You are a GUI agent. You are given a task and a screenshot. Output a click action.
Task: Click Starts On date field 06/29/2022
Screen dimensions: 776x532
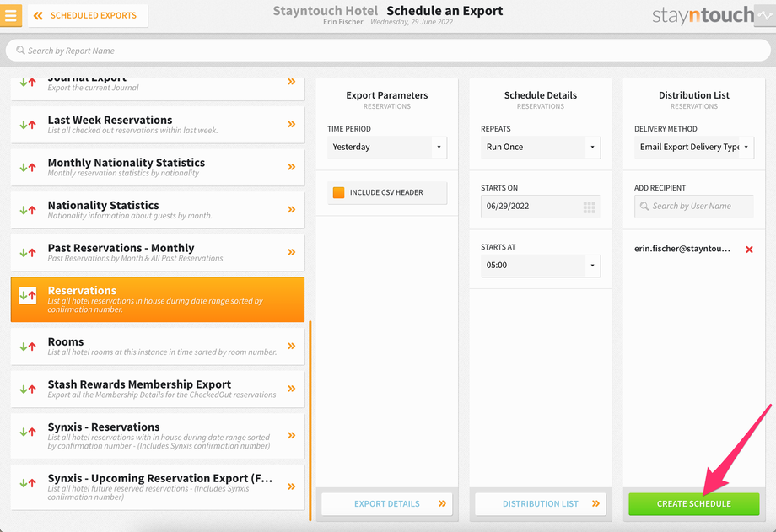(x=541, y=207)
